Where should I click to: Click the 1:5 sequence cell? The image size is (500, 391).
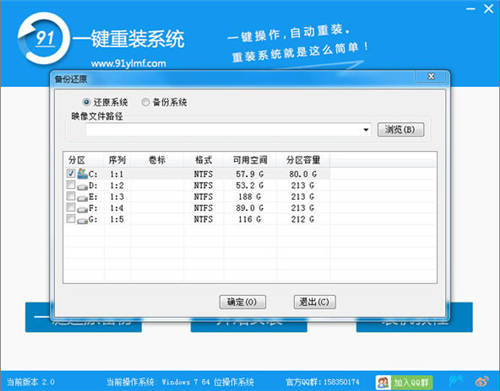[x=117, y=219]
